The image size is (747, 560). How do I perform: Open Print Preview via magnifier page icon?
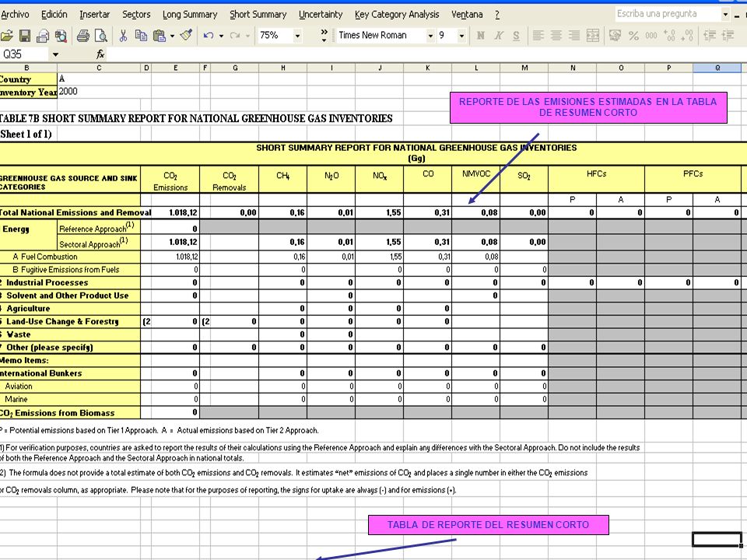pyautogui.click(x=100, y=35)
